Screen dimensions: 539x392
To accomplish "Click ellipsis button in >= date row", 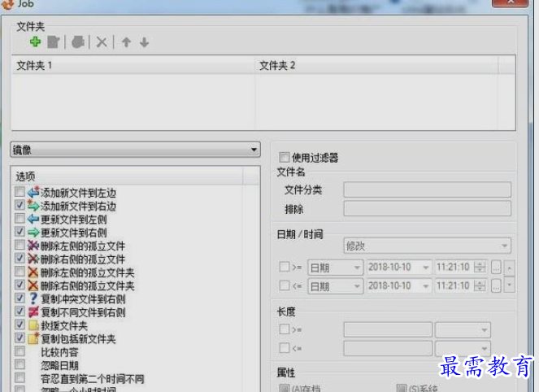I will pyautogui.click(x=496, y=268).
